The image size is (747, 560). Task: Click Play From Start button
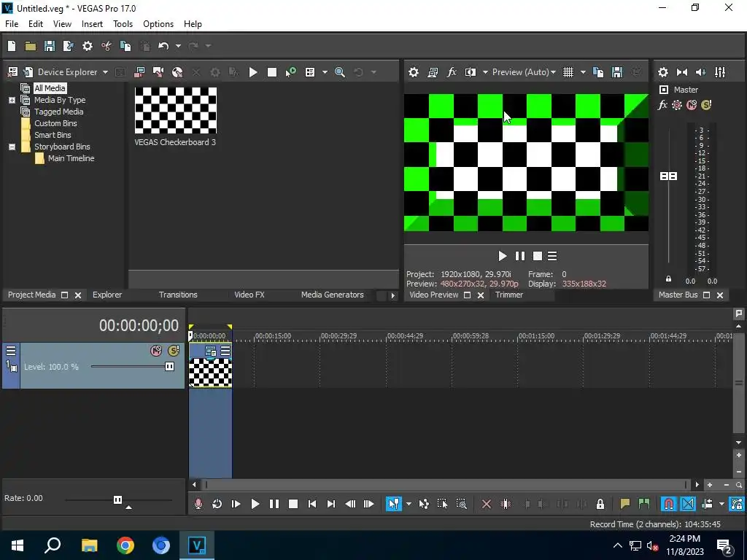(x=236, y=504)
